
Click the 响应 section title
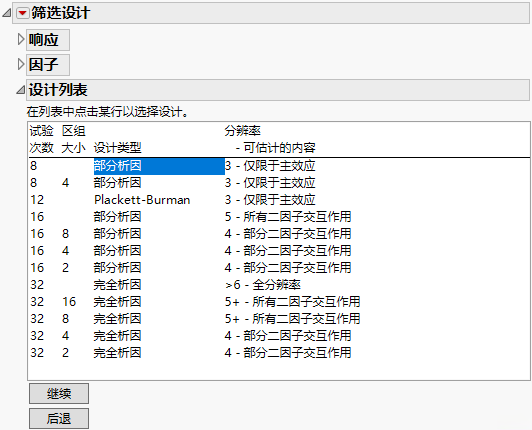48,40
